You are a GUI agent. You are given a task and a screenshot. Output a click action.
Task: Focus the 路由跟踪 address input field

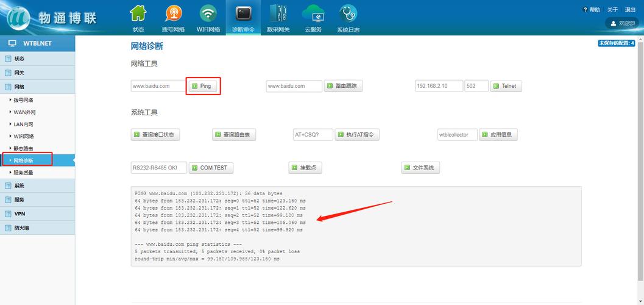[x=294, y=86]
